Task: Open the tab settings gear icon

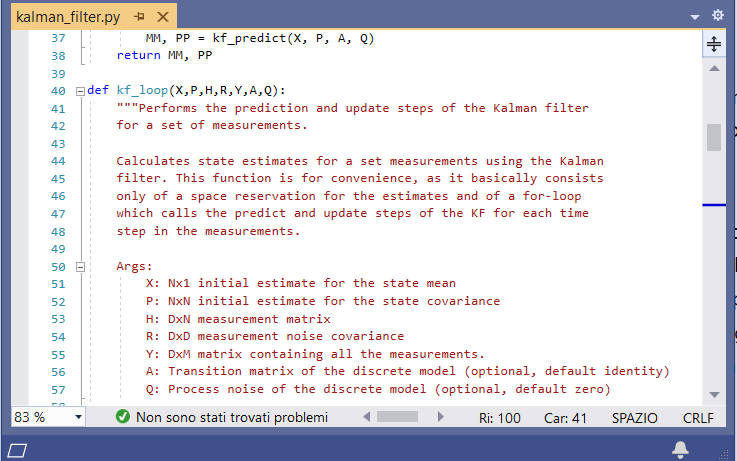Action: 717,16
